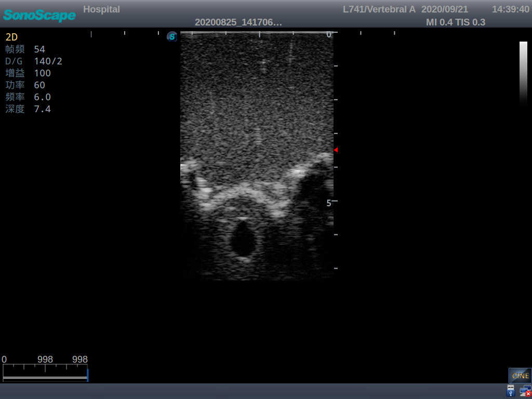This screenshot has height=399, width=532.
Task: Click the disconnected network icon
Action: tap(526, 390)
